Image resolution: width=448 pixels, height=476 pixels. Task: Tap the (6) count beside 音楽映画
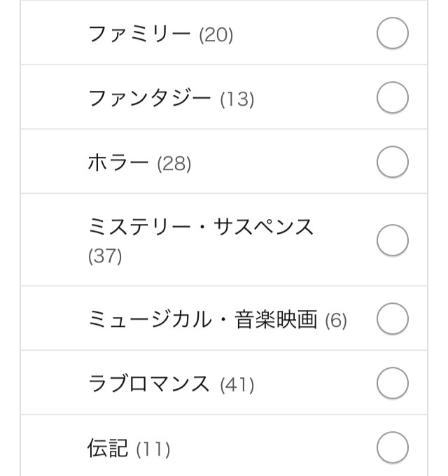[336, 321]
